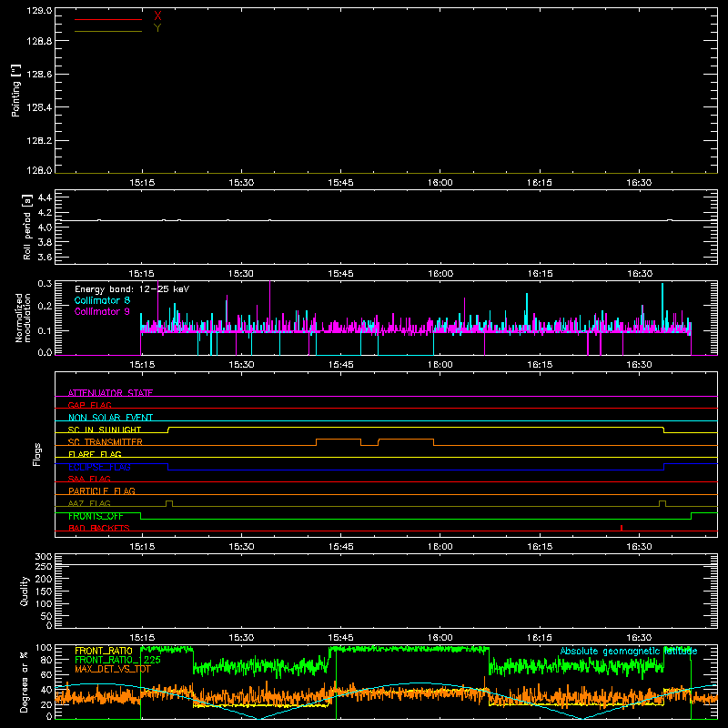Click the olive Y legend label
Image resolution: width=728 pixels, height=728 pixels.
157,28
